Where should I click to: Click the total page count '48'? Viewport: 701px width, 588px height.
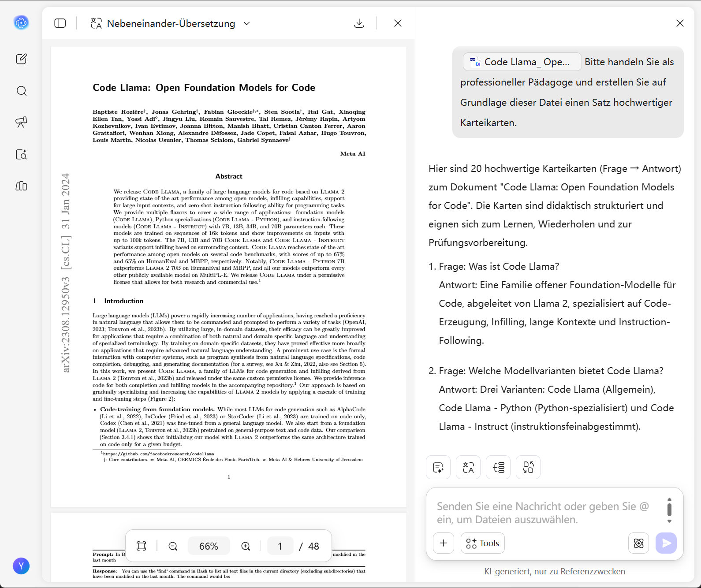point(313,546)
